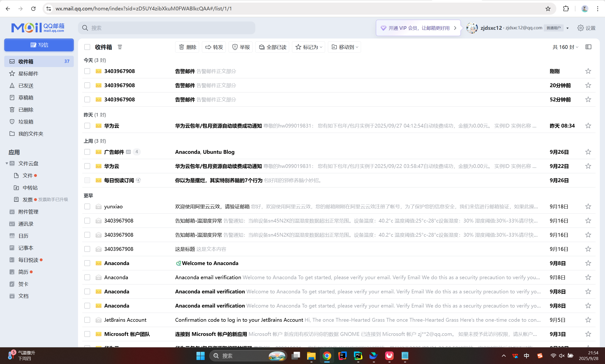Click the Chrome icon in taskbar
Image resolution: width=605 pixels, height=364 pixels.
click(327, 356)
